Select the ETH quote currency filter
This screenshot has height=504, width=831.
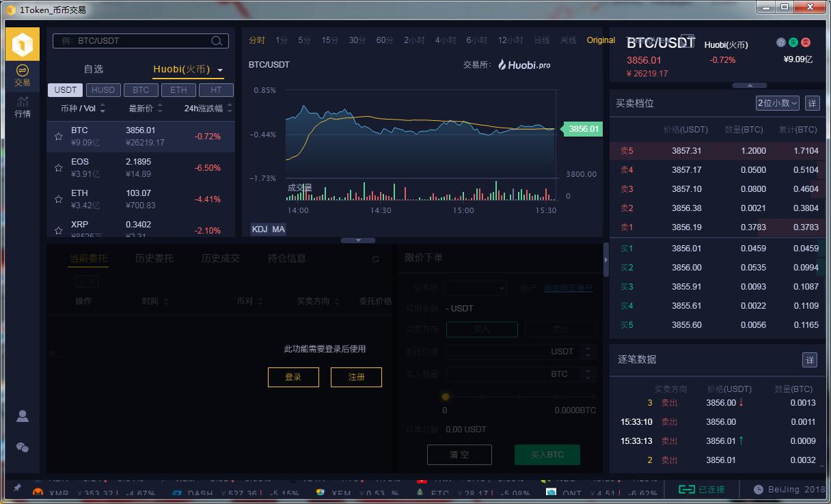coord(178,90)
